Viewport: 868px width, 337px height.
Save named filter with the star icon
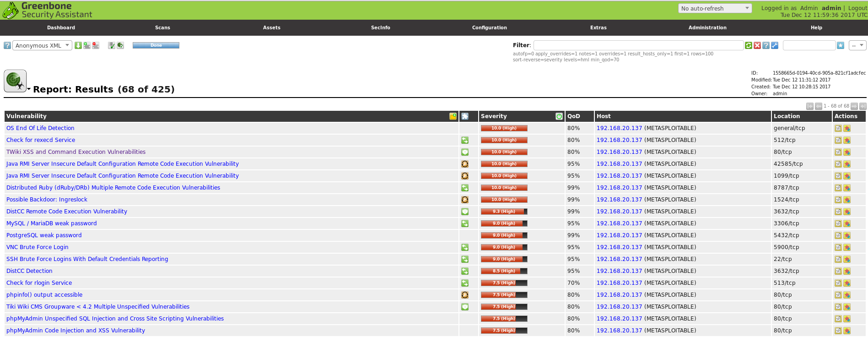(x=841, y=45)
